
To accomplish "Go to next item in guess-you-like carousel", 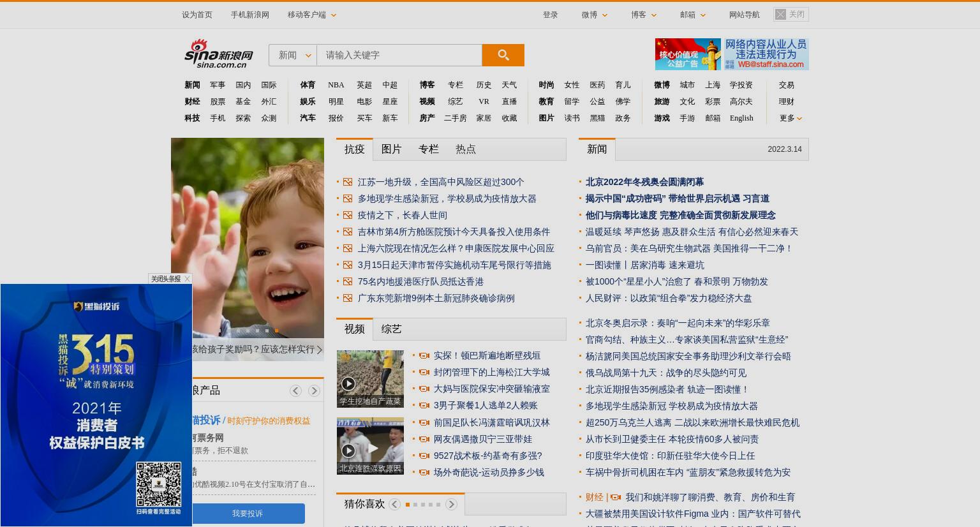I will coord(451,505).
